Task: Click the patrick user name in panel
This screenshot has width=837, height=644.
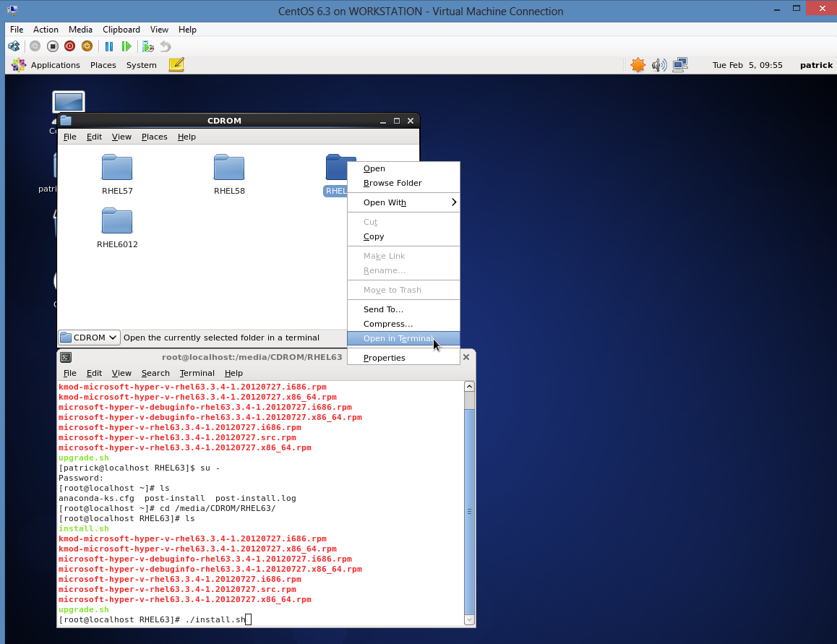Action: coord(816,65)
